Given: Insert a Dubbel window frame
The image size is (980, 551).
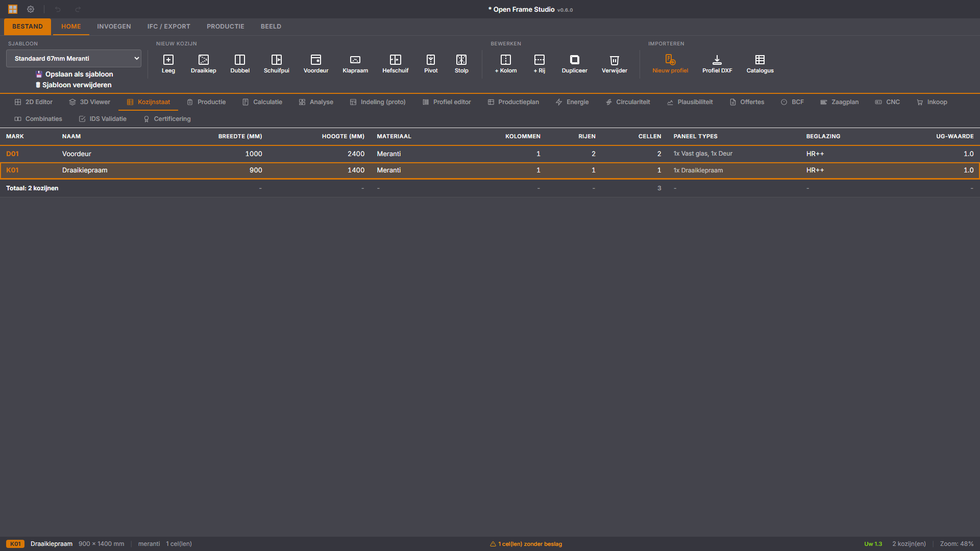Looking at the screenshot, I should pyautogui.click(x=239, y=64).
